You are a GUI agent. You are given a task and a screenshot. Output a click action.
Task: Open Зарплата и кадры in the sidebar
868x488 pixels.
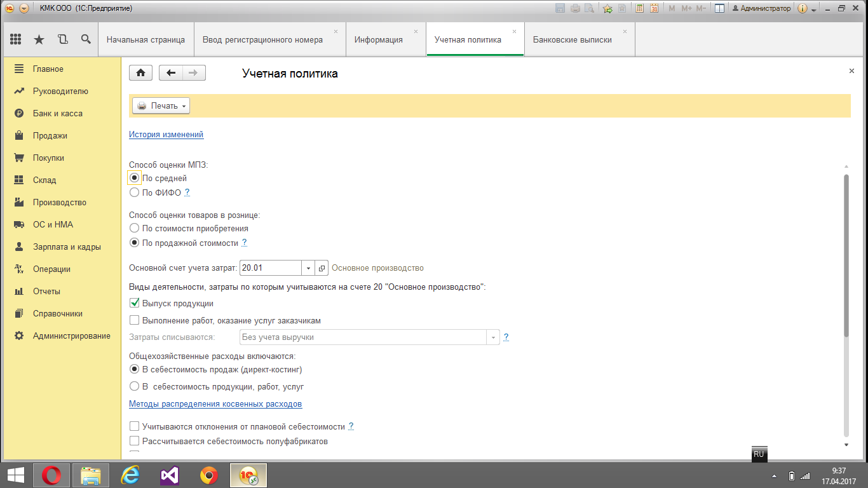(x=67, y=247)
